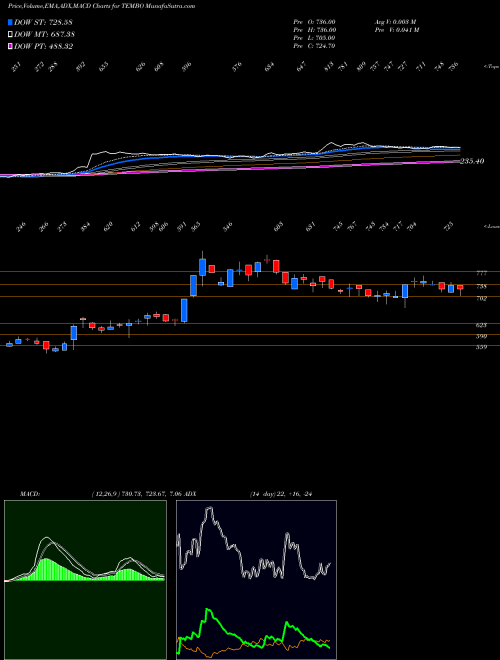The width and height of the screenshot is (500, 660).
Task: Click the 235.40 label on the magenta line
Action: pos(472,161)
